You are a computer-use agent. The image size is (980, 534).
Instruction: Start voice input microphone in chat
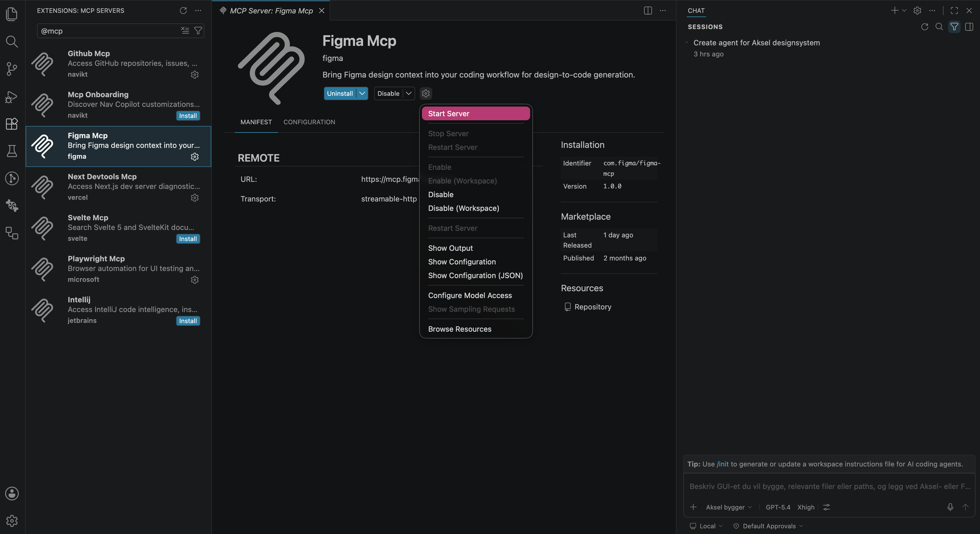[950, 507]
